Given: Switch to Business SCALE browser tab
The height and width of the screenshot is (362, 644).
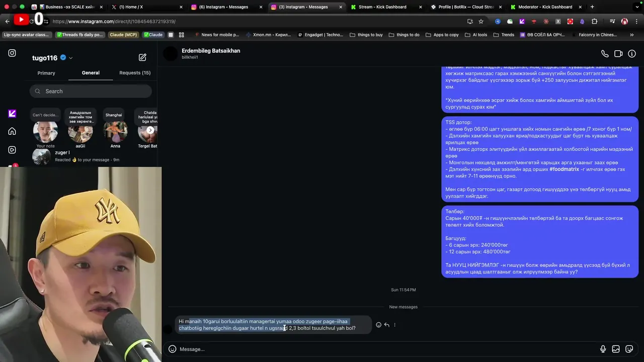Looking at the screenshot, I should click(67, 7).
